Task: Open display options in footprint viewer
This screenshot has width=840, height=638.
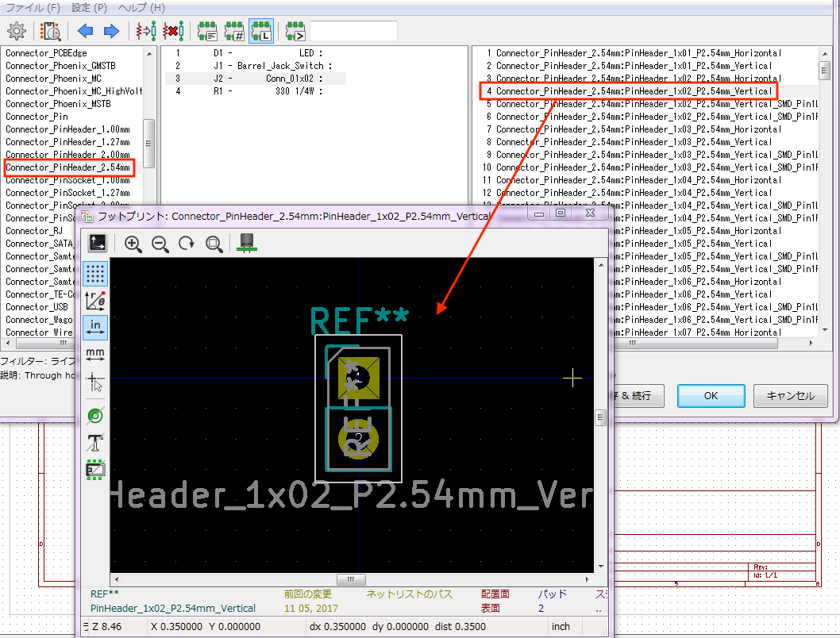Action: [x=97, y=243]
